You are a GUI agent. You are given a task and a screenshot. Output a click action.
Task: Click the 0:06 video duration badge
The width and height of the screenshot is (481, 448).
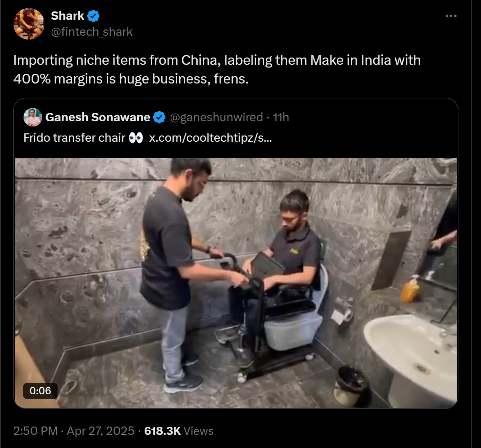(40, 390)
